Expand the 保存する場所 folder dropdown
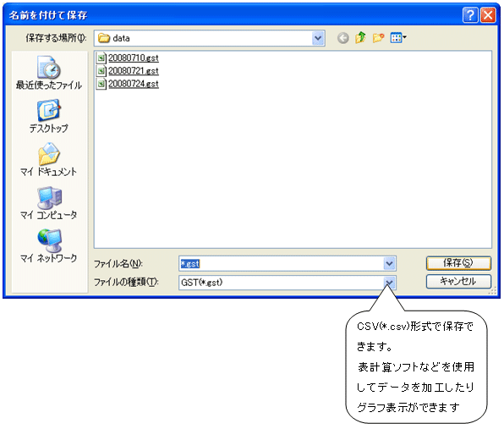Image resolution: width=504 pixels, height=429 pixels. tap(318, 38)
